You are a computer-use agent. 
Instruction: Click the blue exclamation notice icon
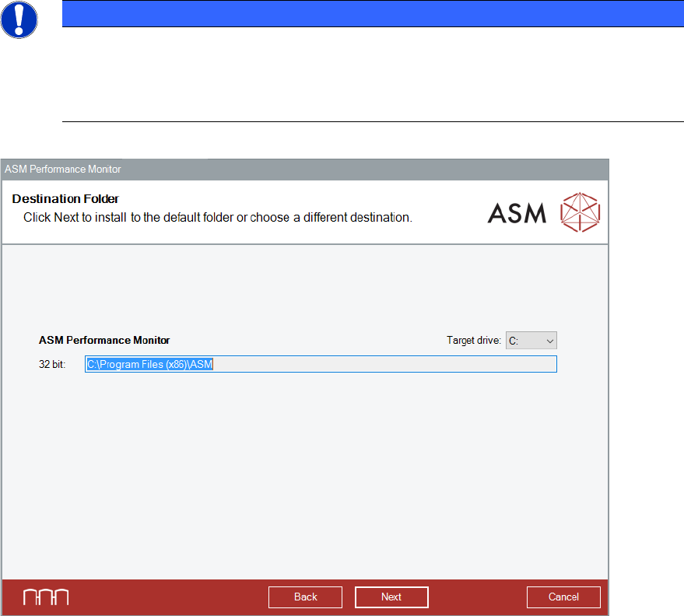pos(19,19)
